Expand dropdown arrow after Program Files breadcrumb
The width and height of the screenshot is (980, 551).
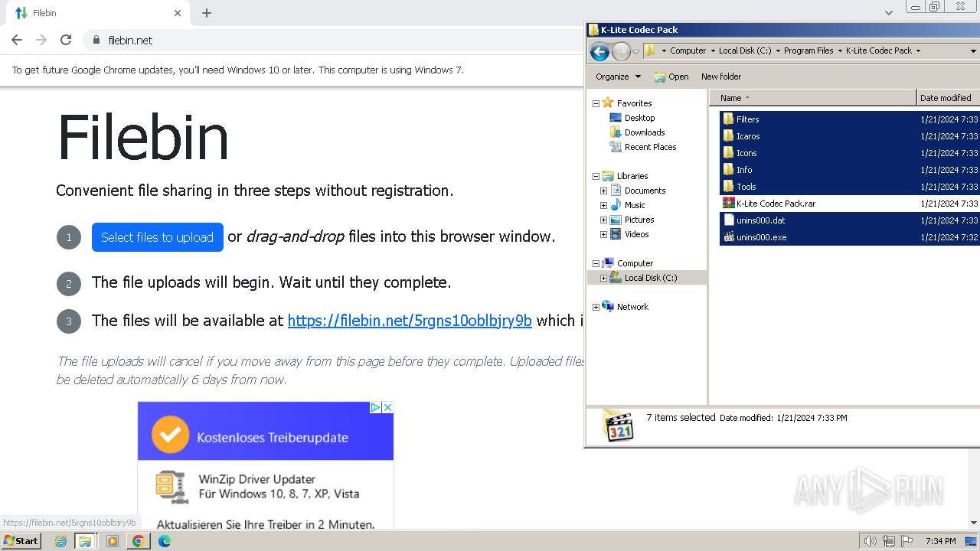[x=840, y=51]
